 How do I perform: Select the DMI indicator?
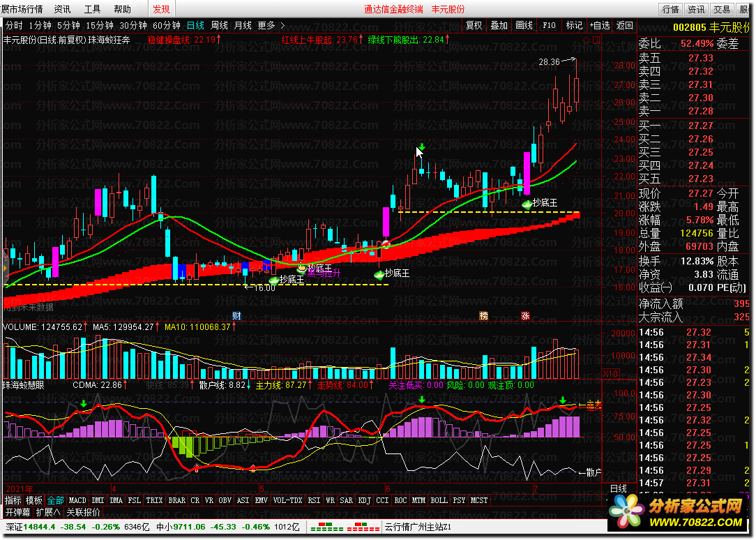coord(98,500)
